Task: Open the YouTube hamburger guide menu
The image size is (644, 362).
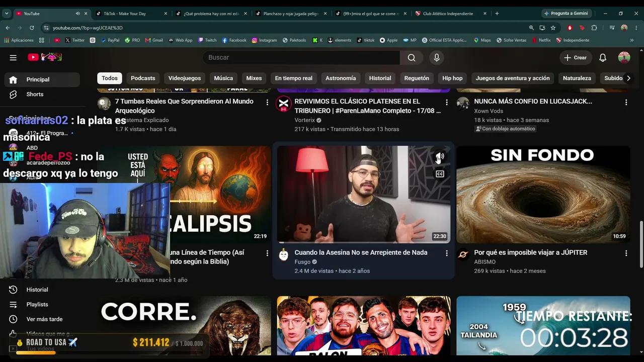Action: tap(13, 57)
